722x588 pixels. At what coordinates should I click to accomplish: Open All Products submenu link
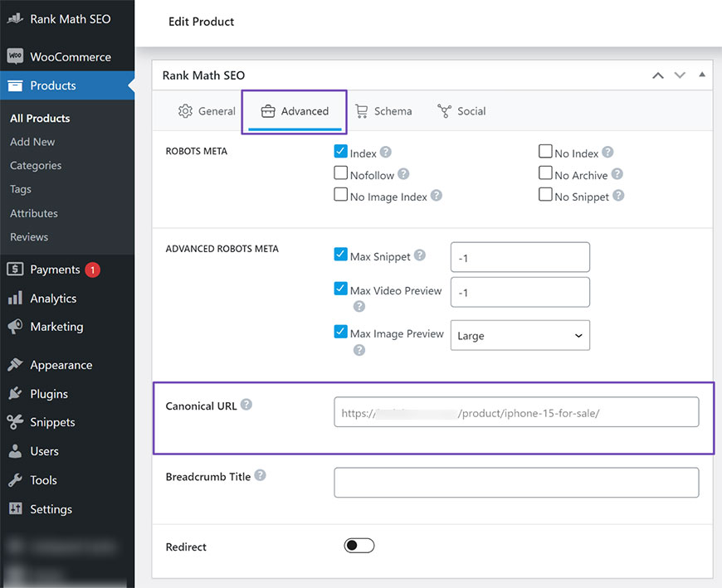40,119
